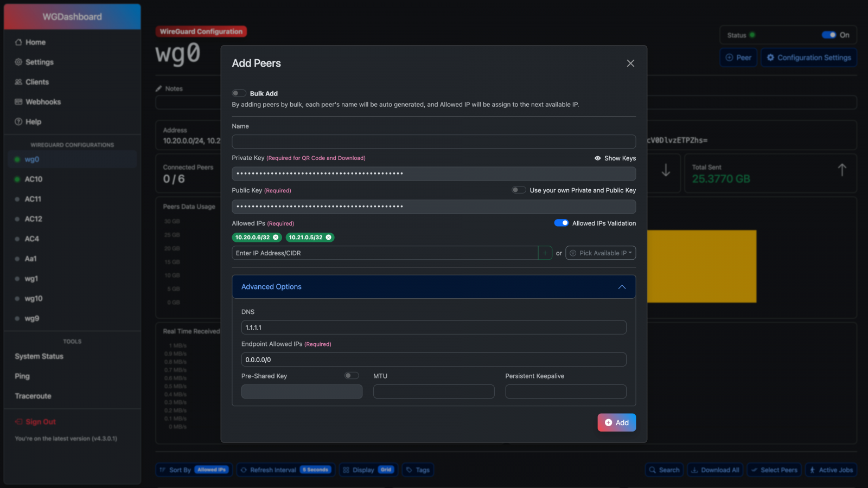Enable the Bulk Add switch
The width and height of the screenshot is (868, 488).
tap(239, 93)
